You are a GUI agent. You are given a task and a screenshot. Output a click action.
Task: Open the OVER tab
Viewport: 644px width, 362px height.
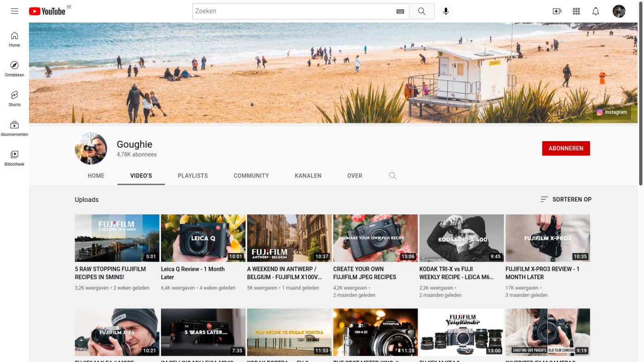355,176
